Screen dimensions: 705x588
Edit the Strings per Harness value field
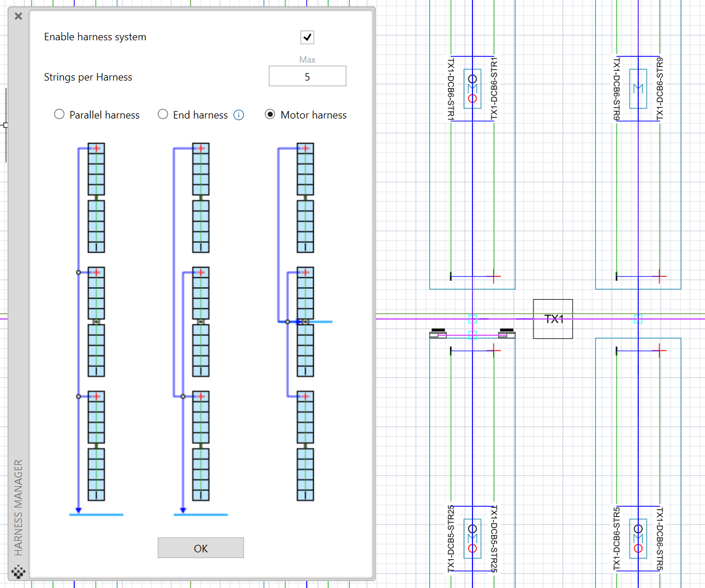307,76
